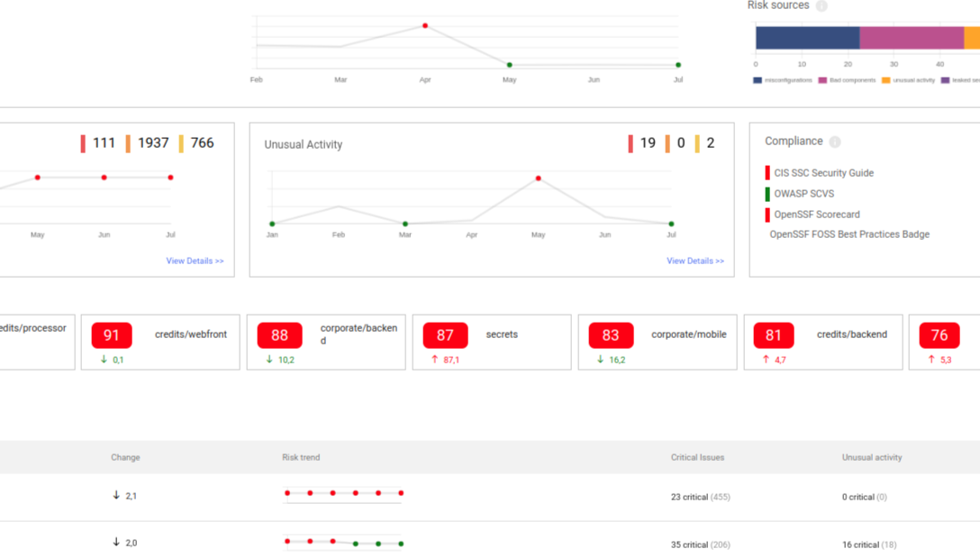Image resolution: width=980 pixels, height=558 pixels.
Task: Open View Details in the left metrics panel
Action: coord(195,261)
